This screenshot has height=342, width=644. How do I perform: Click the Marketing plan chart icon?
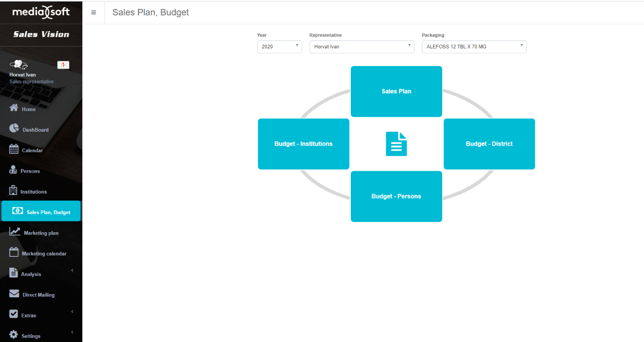(x=15, y=232)
